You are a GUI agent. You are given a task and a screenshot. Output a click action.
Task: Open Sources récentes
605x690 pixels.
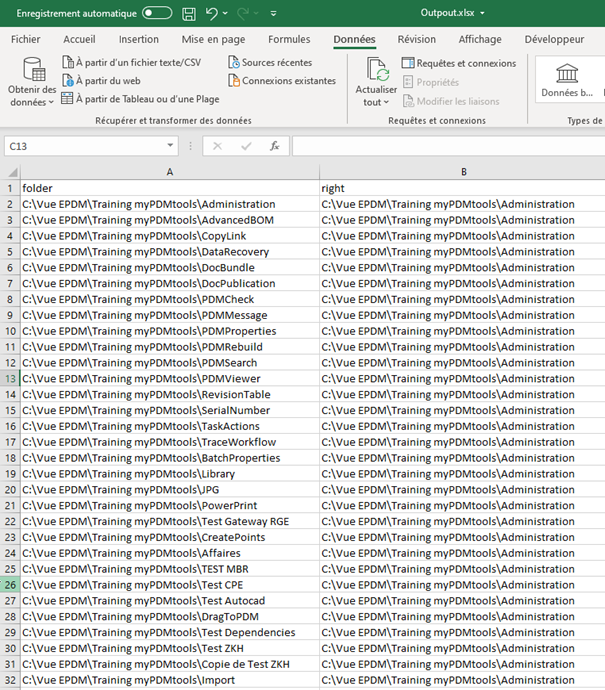[x=268, y=62]
